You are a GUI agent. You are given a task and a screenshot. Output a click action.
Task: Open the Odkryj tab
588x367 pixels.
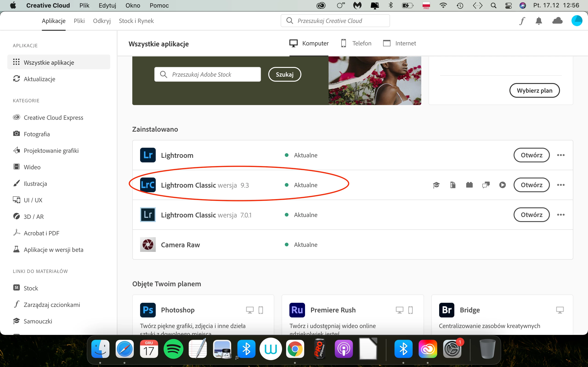click(x=102, y=21)
